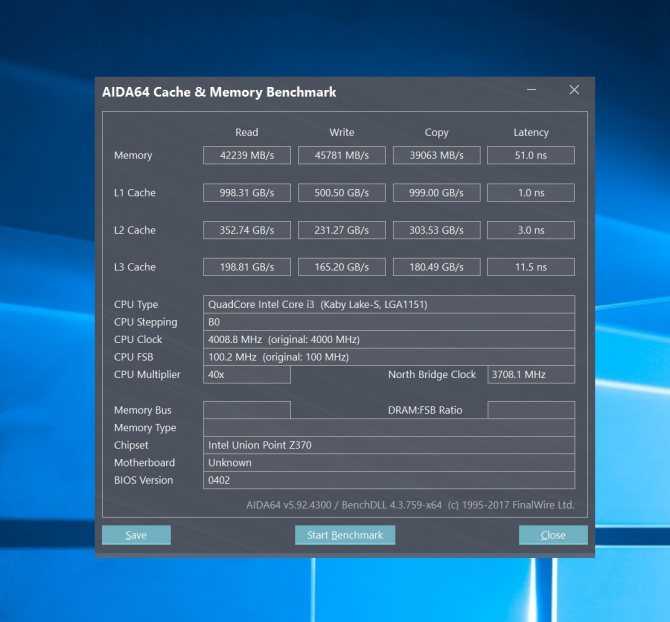Select L1 Cache copy 999.00 GB/s
The height and width of the screenshot is (622, 670).
[436, 193]
